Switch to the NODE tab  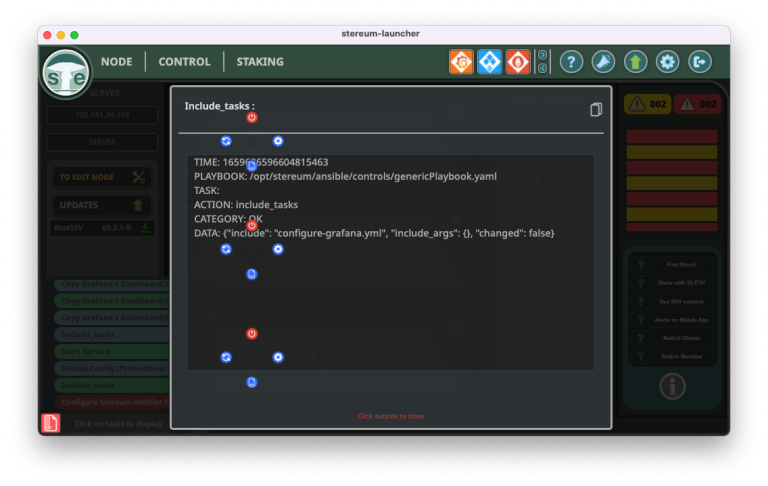[x=117, y=62]
